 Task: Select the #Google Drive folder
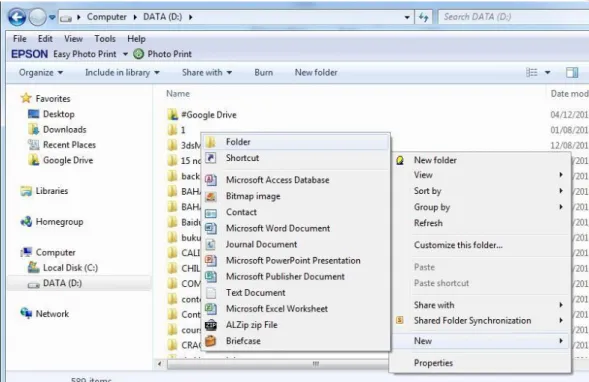pos(202,115)
